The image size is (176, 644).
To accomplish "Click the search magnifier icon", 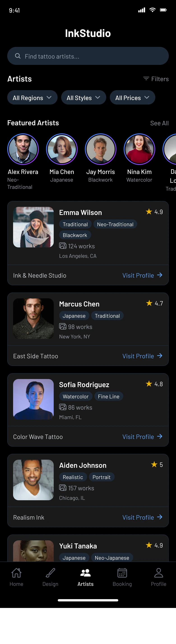I will (18, 56).
